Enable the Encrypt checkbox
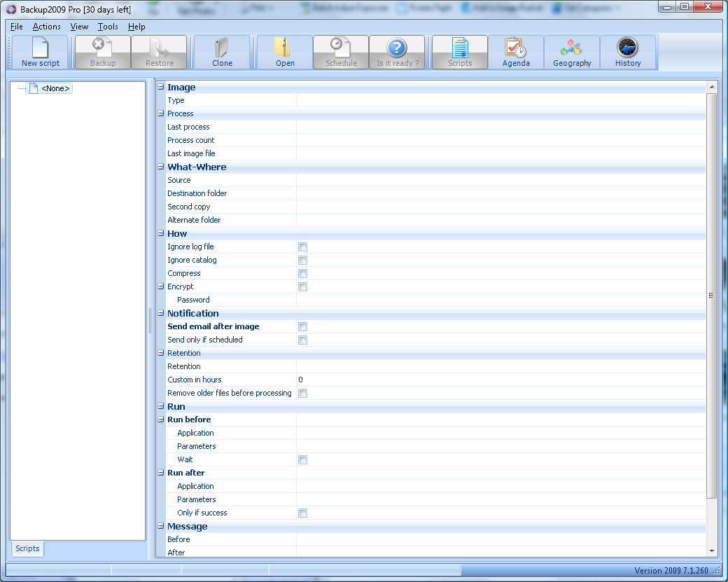The width and height of the screenshot is (728, 582). pos(302,287)
